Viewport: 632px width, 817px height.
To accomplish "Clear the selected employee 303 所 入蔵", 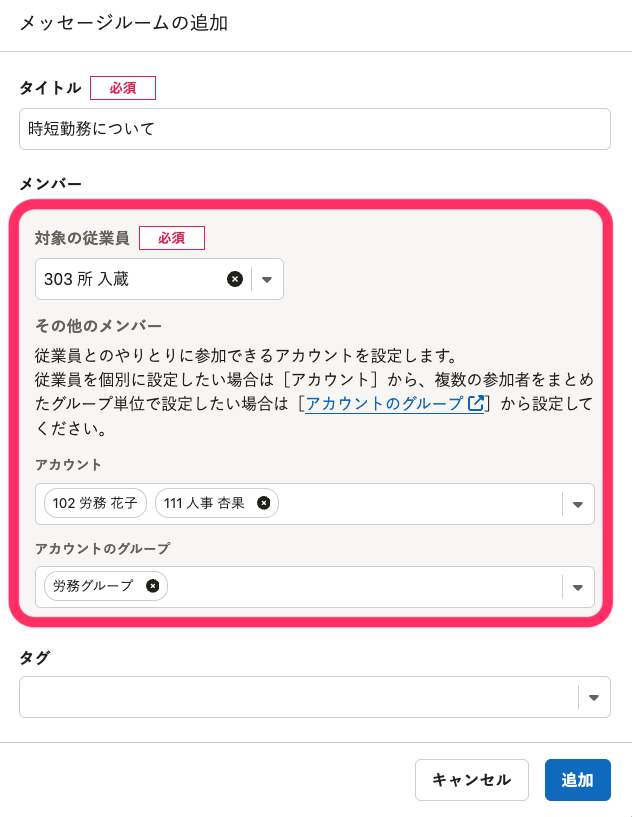I will pyautogui.click(x=235, y=279).
